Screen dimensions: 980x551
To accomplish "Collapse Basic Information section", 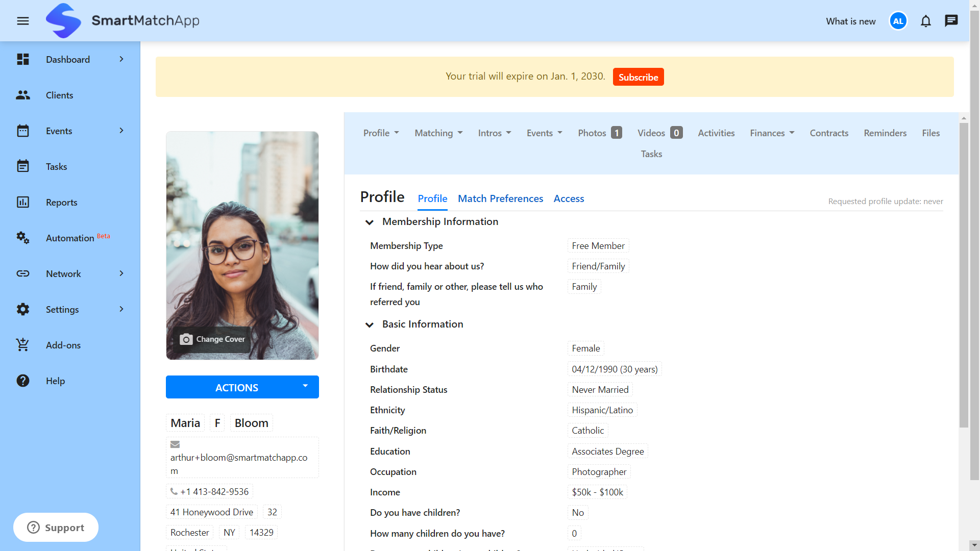I will (x=370, y=324).
